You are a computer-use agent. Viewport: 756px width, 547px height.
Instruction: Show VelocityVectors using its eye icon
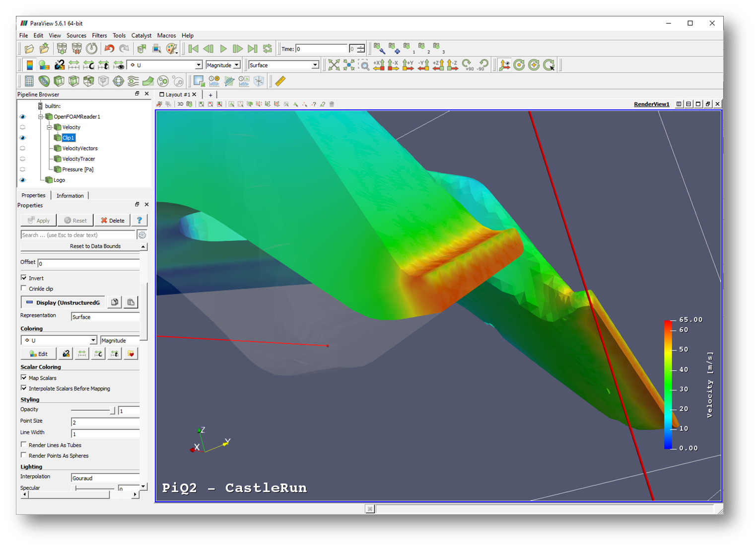(22, 148)
